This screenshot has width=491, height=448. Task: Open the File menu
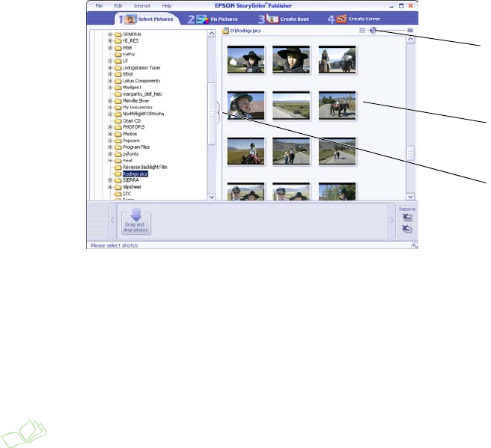pyautogui.click(x=99, y=6)
